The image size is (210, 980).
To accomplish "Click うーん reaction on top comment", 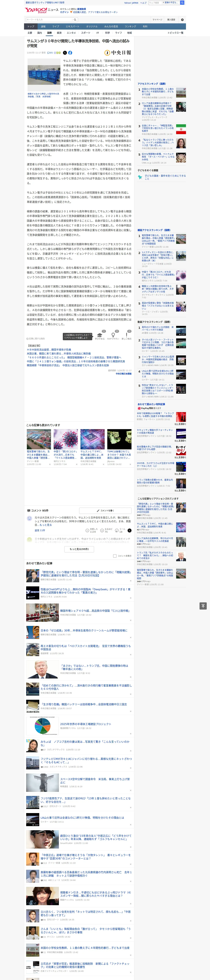I will [x=117, y=530].
